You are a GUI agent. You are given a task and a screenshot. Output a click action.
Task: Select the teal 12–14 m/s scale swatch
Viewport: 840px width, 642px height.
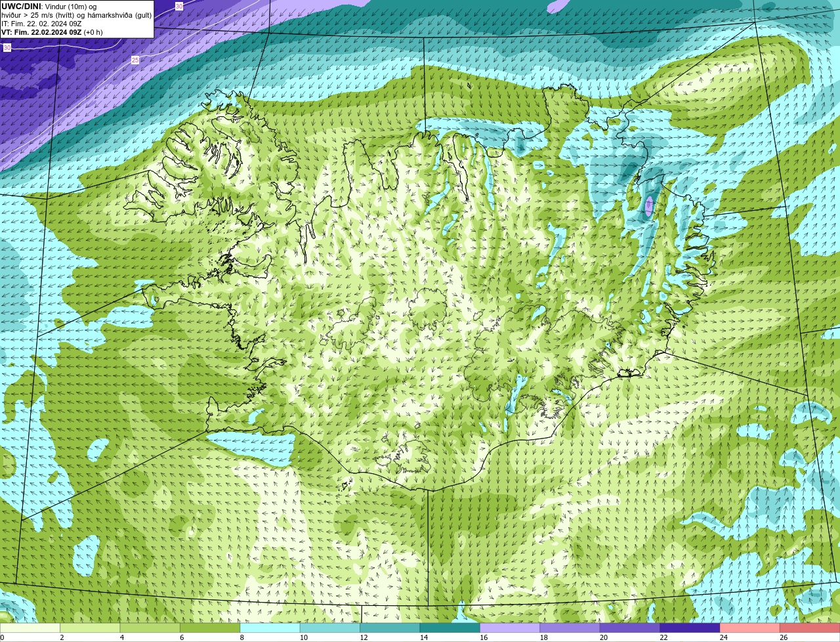tap(390, 628)
